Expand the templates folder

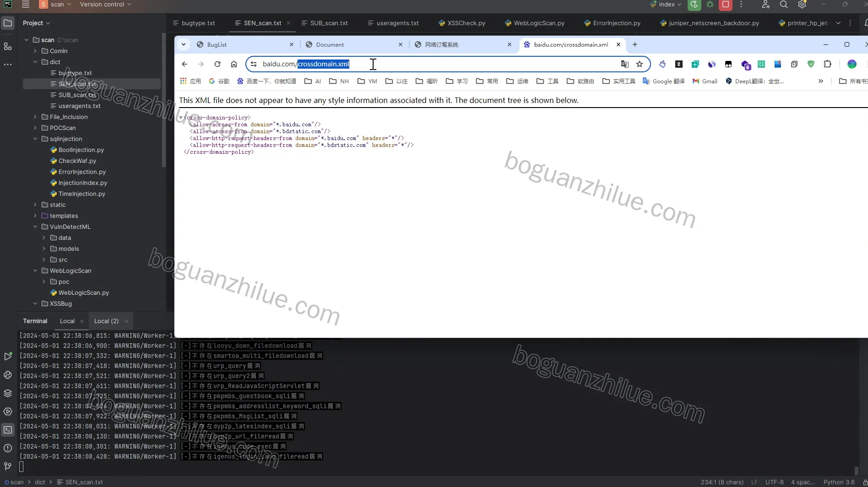pos(35,216)
